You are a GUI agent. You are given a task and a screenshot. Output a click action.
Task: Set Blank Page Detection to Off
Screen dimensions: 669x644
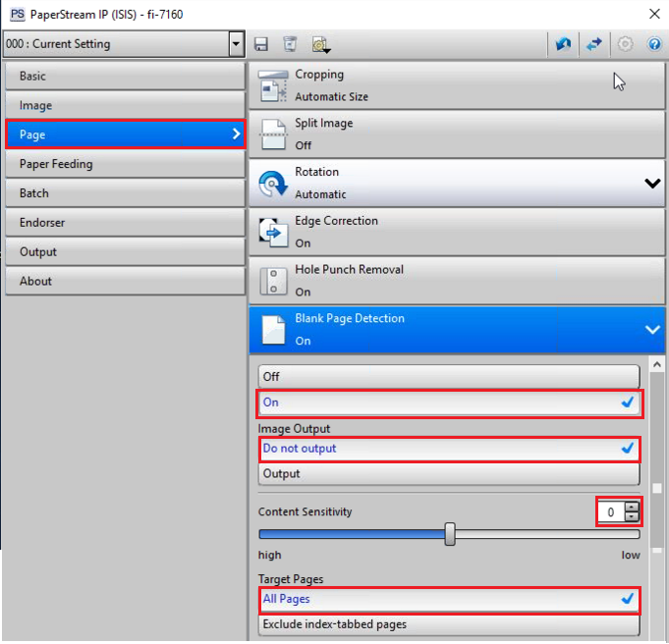coord(449,377)
